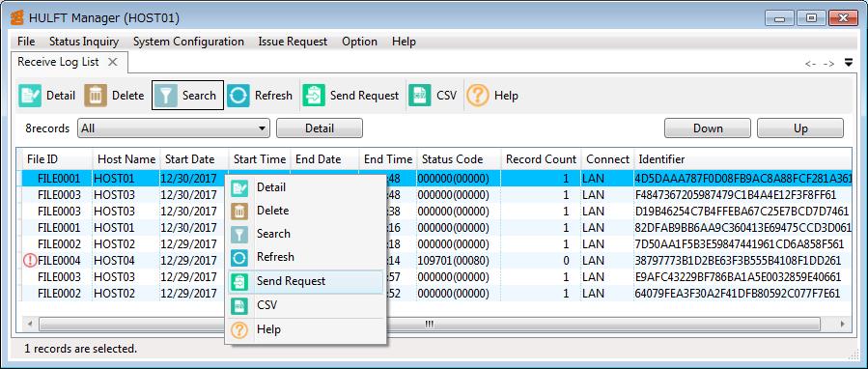Open the tab list dropdown arrow
868x369 pixels.
(849, 63)
